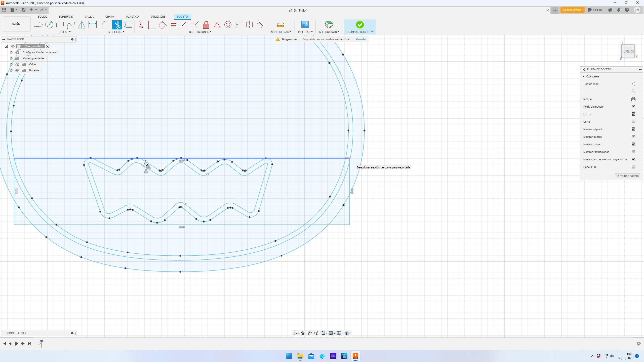Select the center diameter circle tool
The image size is (644, 362).
49,25
